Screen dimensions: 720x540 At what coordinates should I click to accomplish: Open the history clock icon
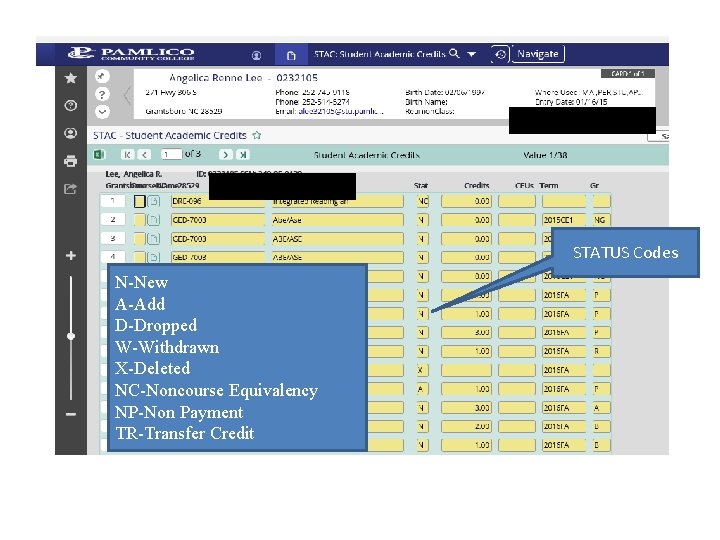[x=501, y=54]
